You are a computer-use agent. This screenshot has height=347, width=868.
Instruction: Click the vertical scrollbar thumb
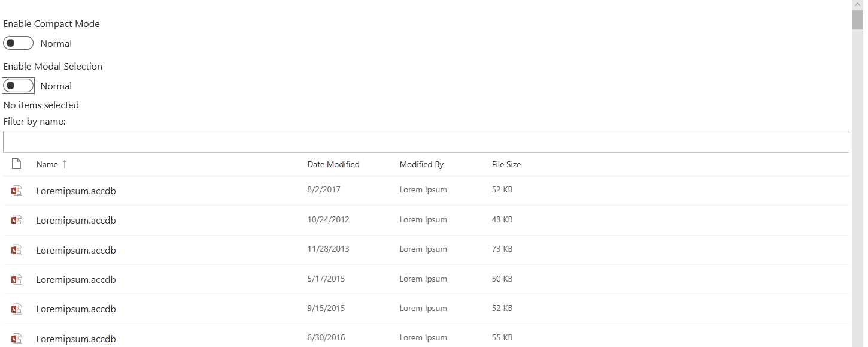858,20
